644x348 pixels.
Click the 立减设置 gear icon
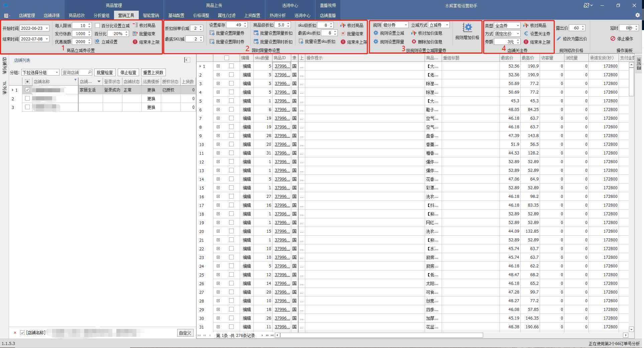97,42
